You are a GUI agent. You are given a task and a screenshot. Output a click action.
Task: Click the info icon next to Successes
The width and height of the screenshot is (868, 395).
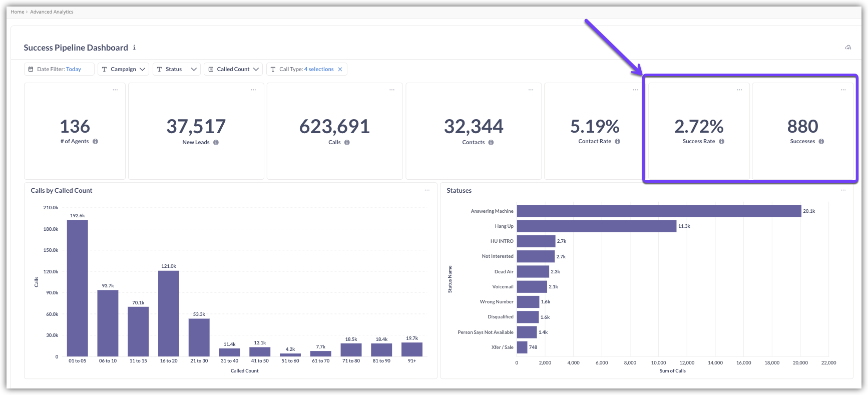[x=821, y=142]
